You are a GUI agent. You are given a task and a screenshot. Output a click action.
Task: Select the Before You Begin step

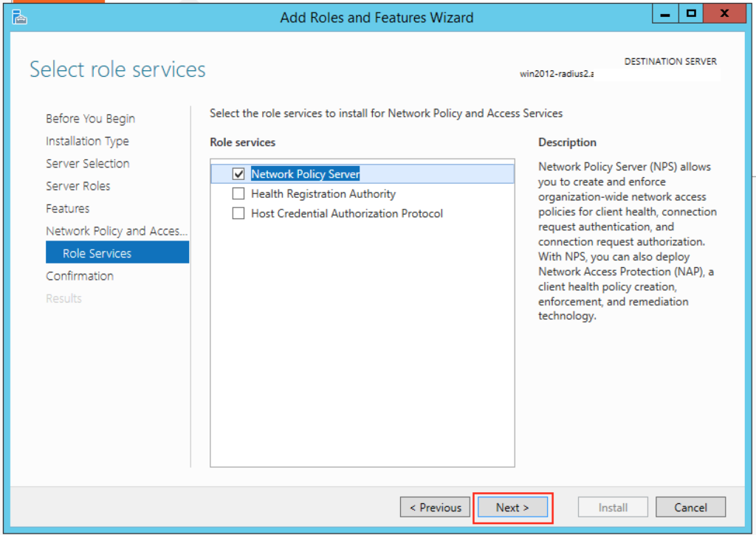point(90,119)
